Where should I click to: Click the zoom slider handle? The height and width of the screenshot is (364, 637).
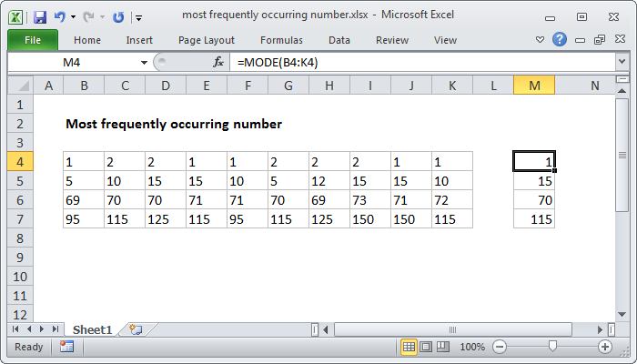coord(552,347)
